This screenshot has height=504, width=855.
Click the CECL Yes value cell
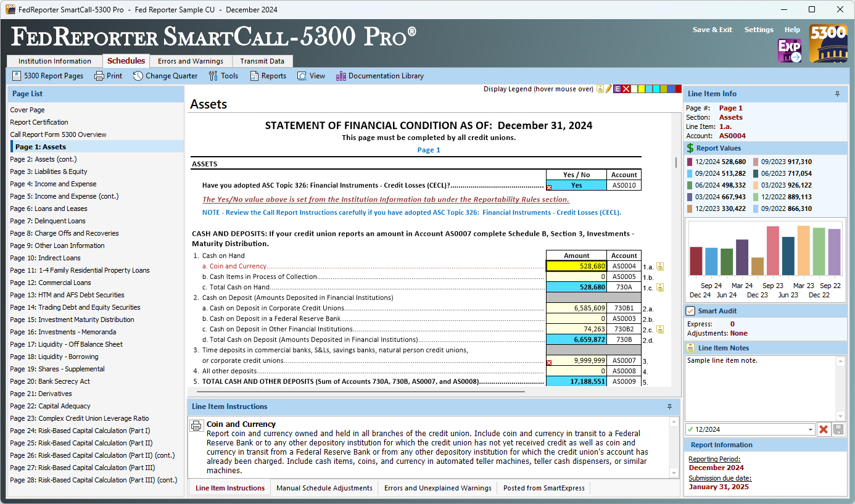click(576, 185)
